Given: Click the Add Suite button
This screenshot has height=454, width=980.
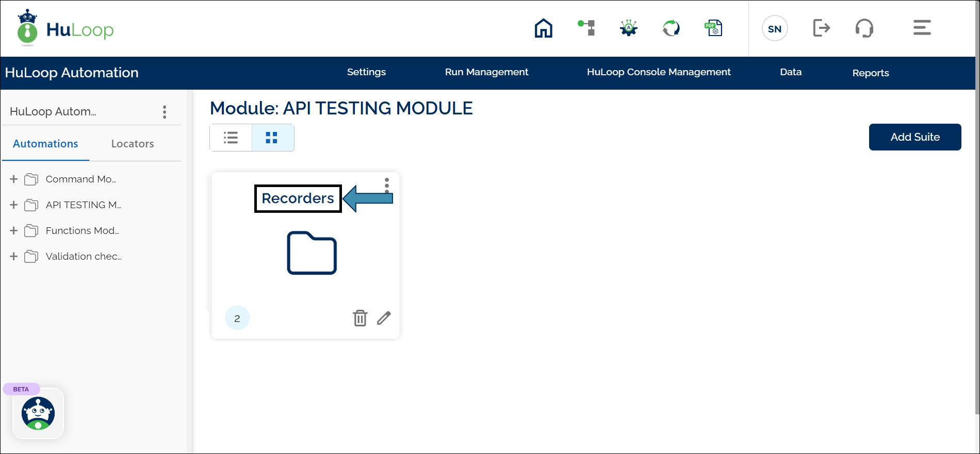Looking at the screenshot, I should [x=914, y=137].
